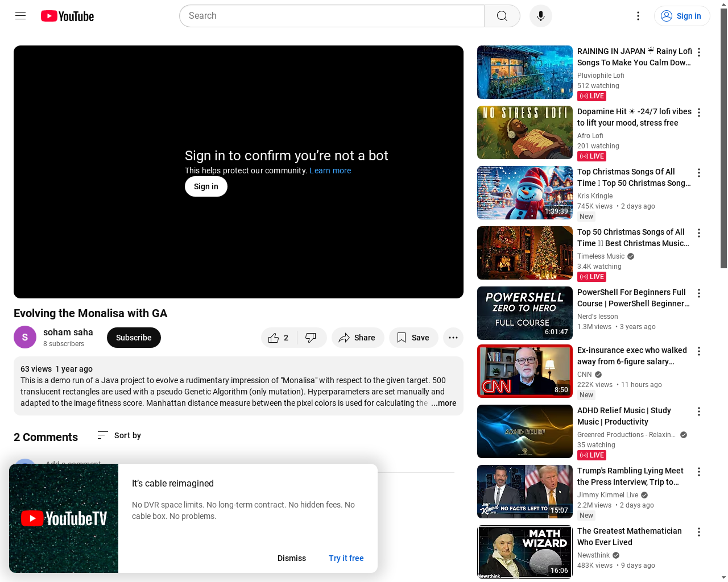
Task: Open PowerShell Zero to Hero thumbnail
Action: 525,313
